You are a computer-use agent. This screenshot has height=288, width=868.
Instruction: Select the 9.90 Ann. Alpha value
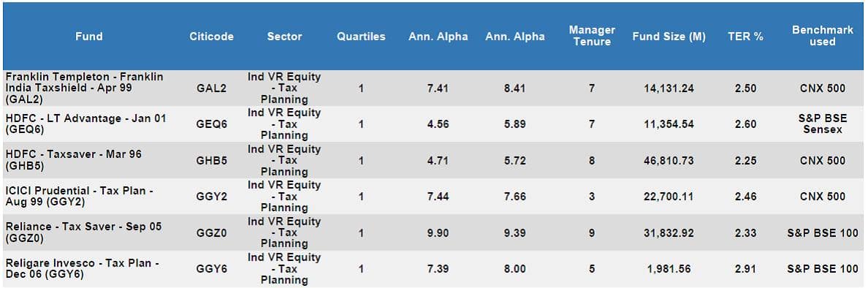click(438, 232)
